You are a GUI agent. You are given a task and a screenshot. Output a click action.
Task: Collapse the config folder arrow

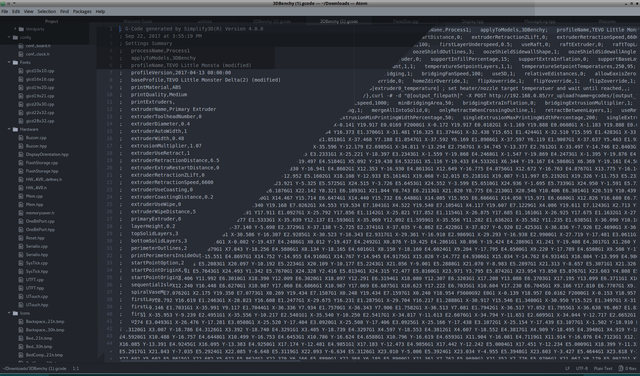(9, 37)
